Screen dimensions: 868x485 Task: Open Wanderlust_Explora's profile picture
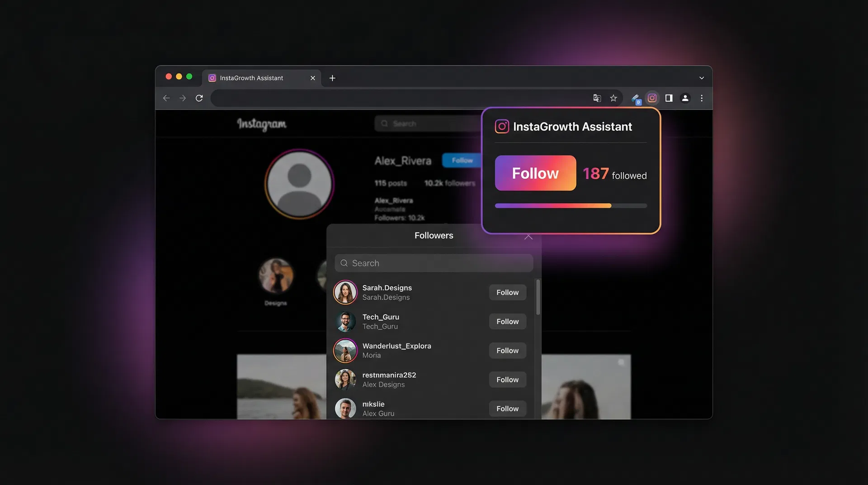345,351
